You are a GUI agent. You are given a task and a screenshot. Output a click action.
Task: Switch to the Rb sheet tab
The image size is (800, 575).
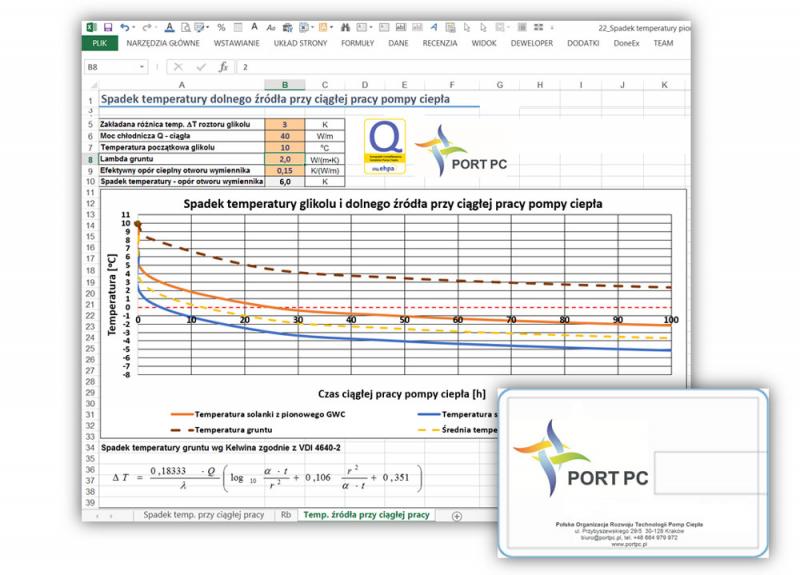pyautogui.click(x=286, y=515)
